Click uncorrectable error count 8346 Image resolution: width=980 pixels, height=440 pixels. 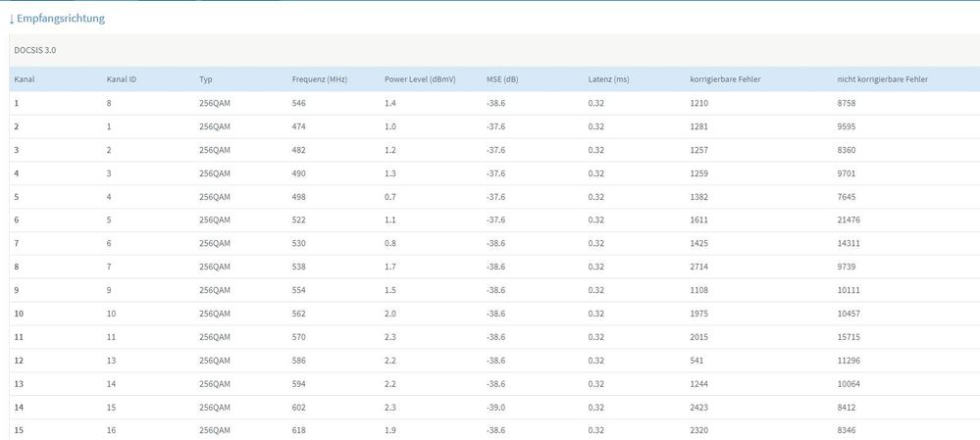tap(847, 430)
